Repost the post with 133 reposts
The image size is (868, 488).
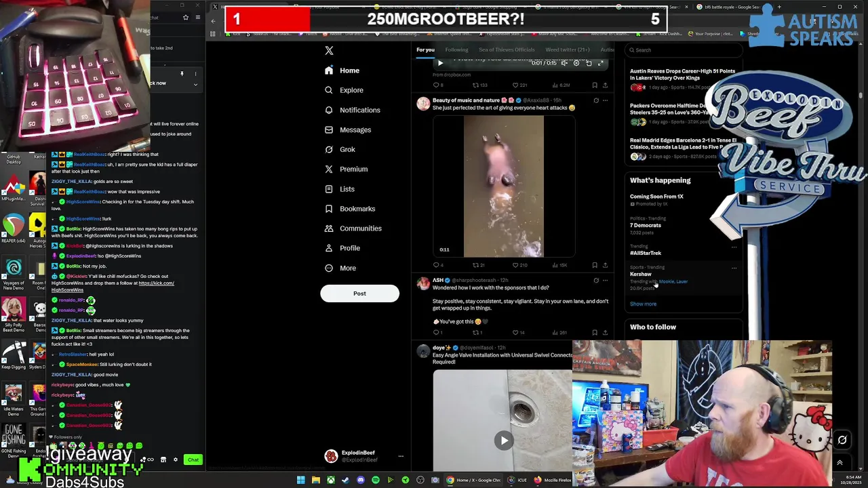pyautogui.click(x=479, y=85)
